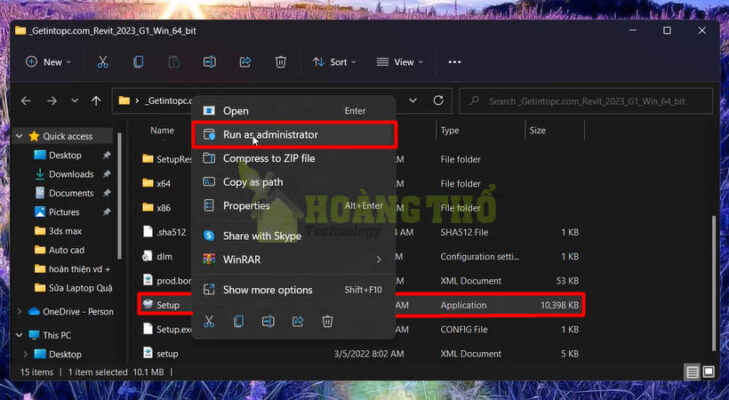Expand the This PC tree node
Viewport: 729px width, 400px height.
[x=21, y=335]
